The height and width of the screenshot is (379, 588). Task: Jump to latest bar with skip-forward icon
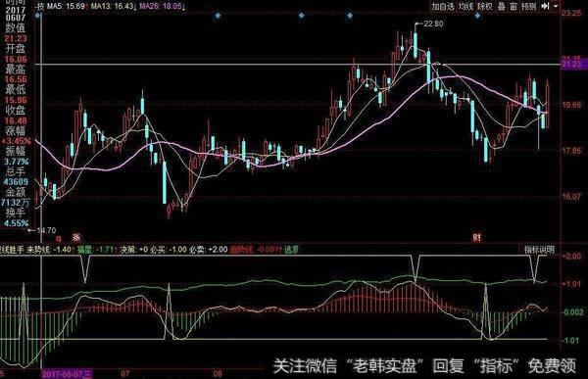coord(545,7)
